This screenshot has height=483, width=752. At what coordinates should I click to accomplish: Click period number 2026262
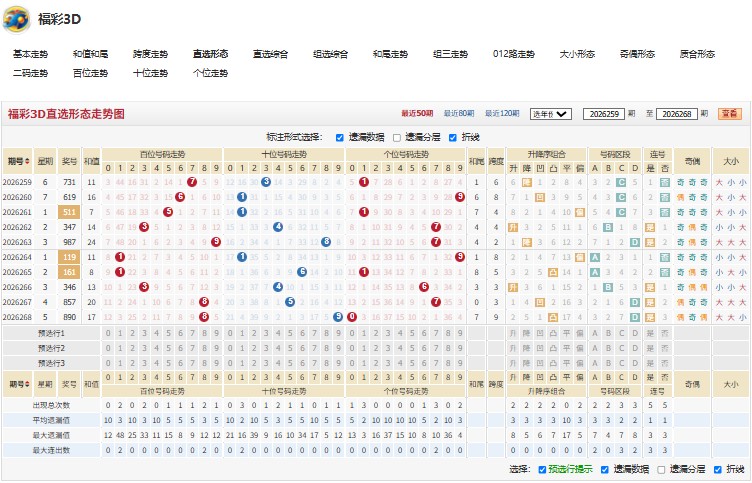click(17, 227)
